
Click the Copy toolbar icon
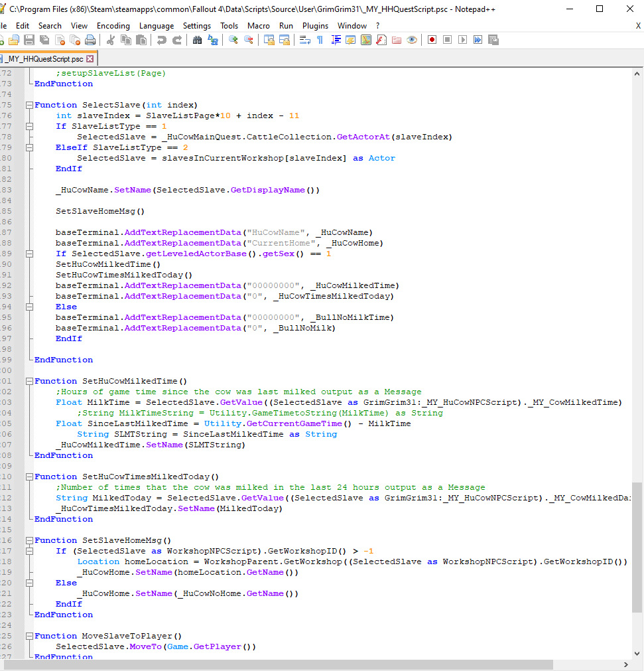126,40
